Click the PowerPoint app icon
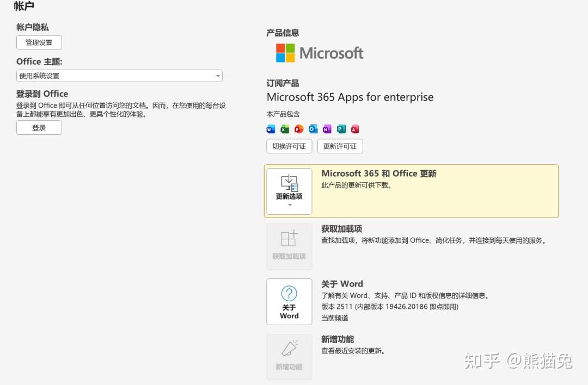Image resolution: width=588 pixels, height=385 pixels. coord(299,129)
